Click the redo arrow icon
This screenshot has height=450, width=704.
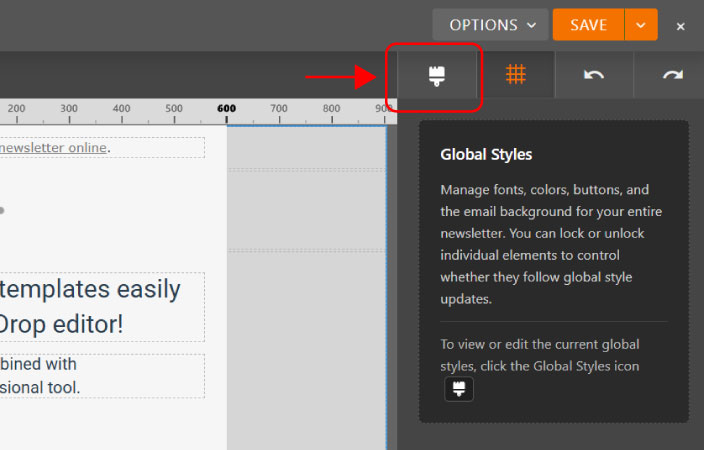click(672, 76)
